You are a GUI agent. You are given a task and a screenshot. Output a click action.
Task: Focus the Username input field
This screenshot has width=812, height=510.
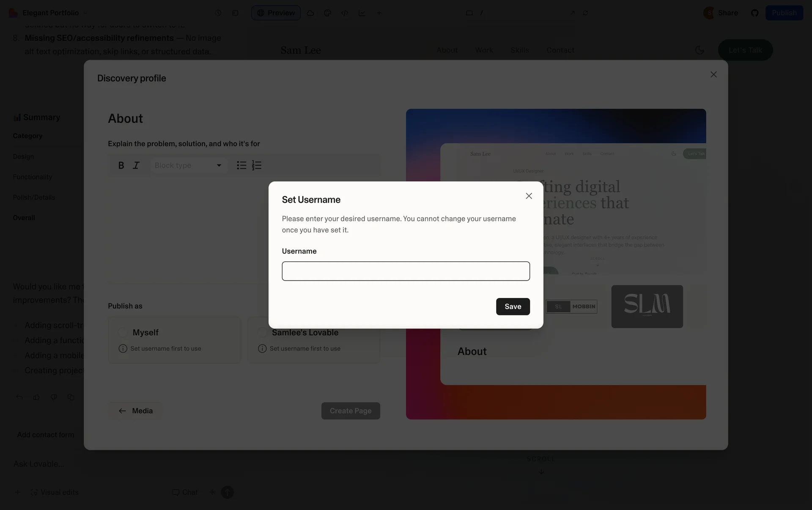click(406, 271)
